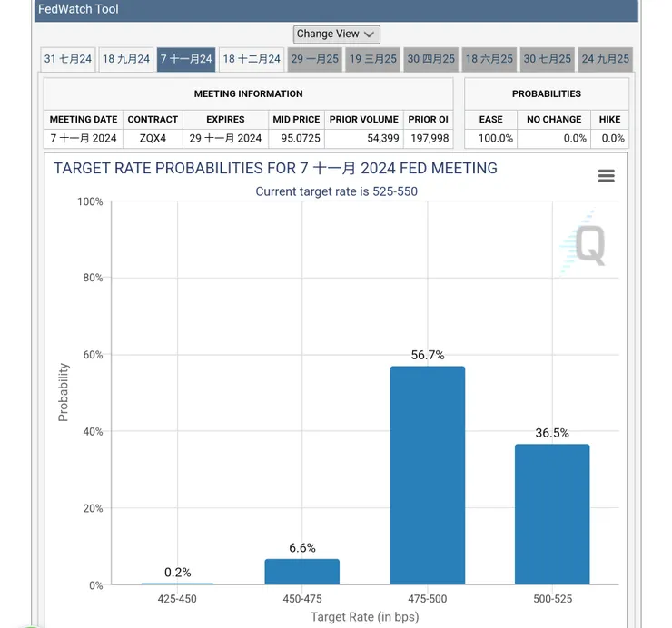Click the chart title for 7 十一月 2024

click(x=275, y=169)
